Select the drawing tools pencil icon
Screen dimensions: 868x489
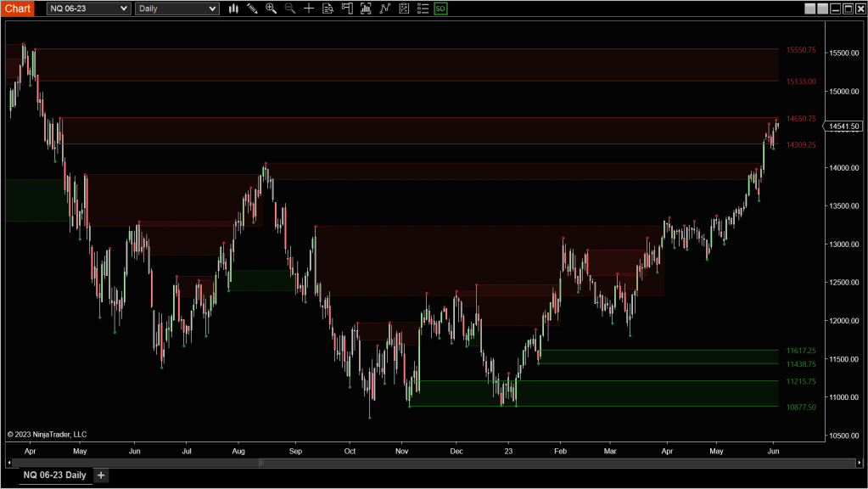coord(252,8)
